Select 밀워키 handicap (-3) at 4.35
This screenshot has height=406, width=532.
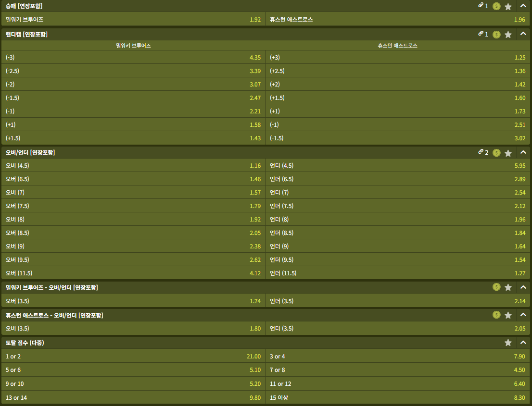[x=133, y=57]
